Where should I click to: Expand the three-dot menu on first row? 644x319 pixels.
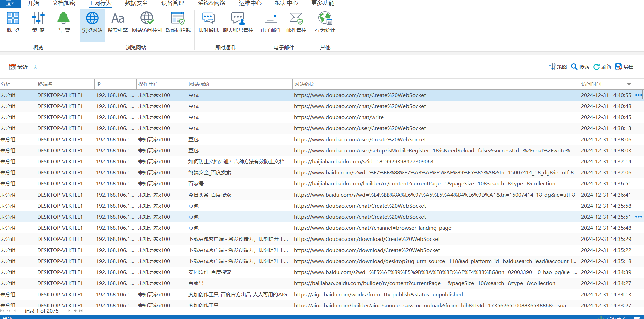pyautogui.click(x=638, y=95)
